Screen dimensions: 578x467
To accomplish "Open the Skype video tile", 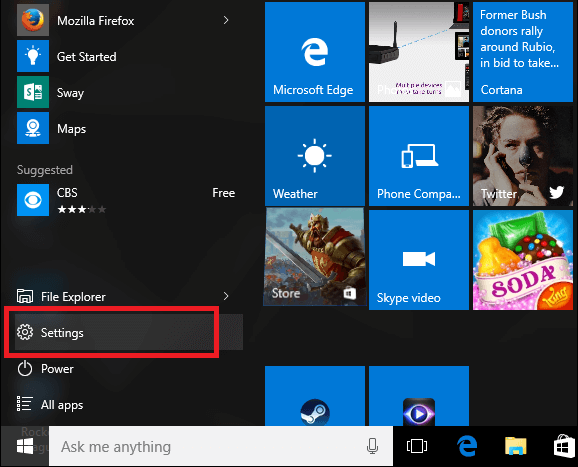I will pos(419,260).
